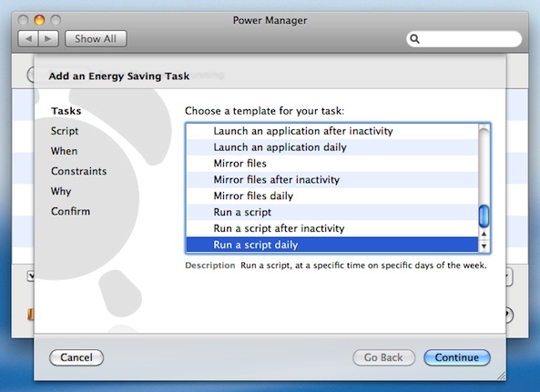This screenshot has width=540, height=392.
Task: Select the highlighted 'Run a script daily' row
Action: [332, 245]
